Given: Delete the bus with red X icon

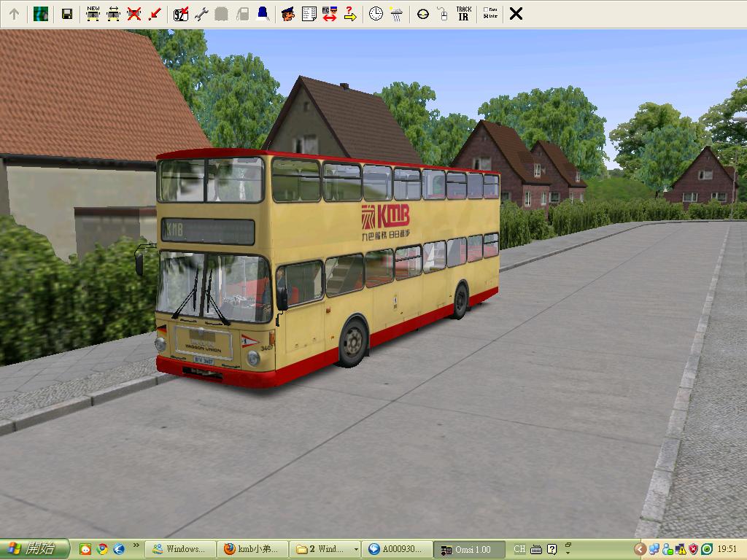Looking at the screenshot, I should point(134,14).
